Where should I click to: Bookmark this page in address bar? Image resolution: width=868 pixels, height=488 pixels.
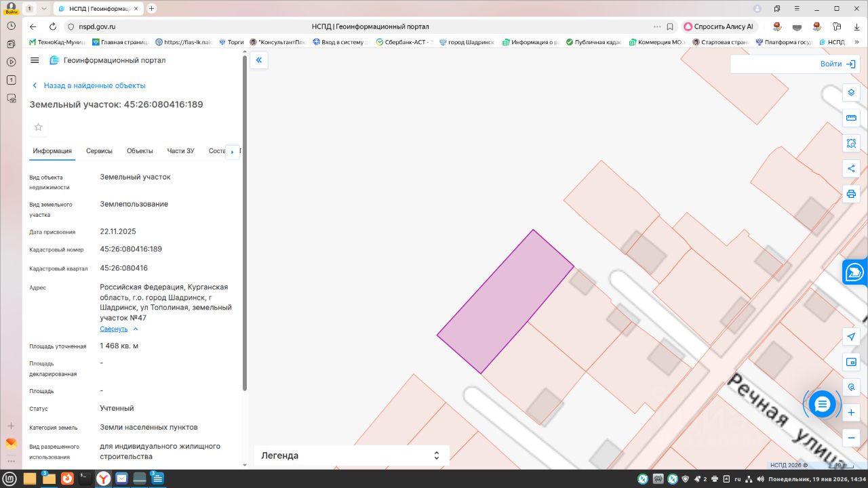coord(670,26)
